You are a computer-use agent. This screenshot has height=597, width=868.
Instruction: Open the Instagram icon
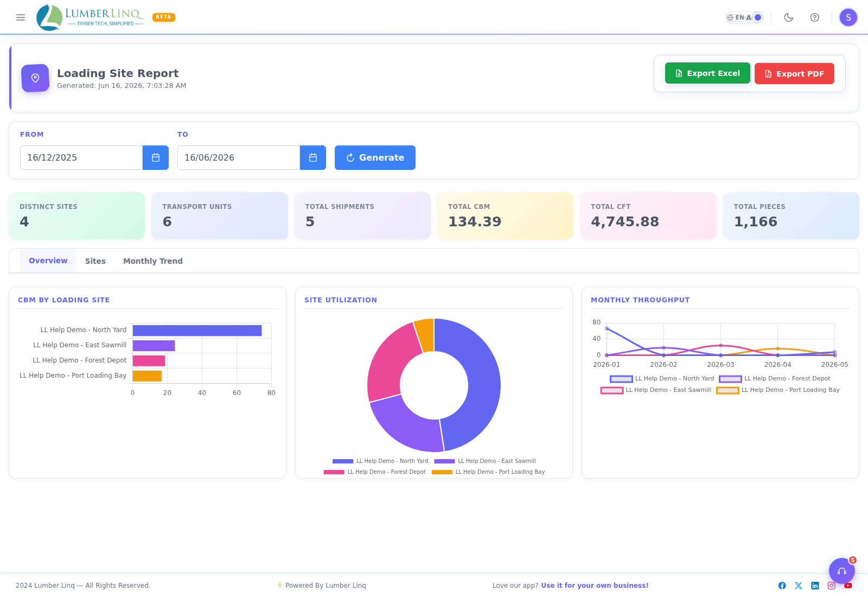[832, 586]
